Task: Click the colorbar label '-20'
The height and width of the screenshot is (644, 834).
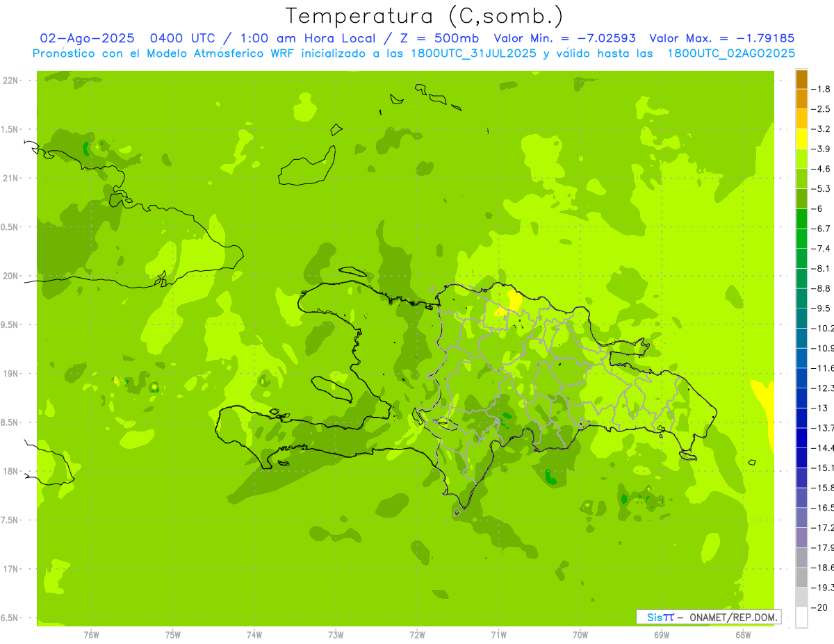Action: click(819, 608)
